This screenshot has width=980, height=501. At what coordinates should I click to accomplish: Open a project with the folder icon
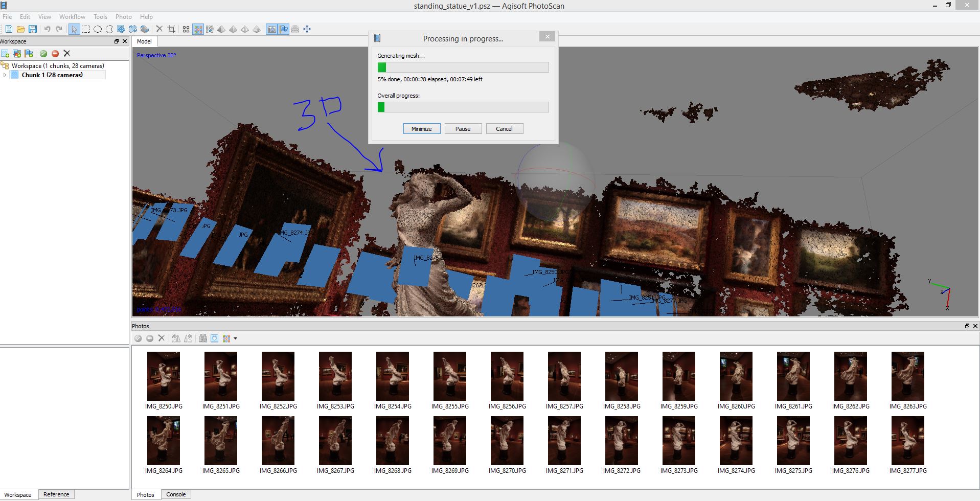(x=21, y=29)
